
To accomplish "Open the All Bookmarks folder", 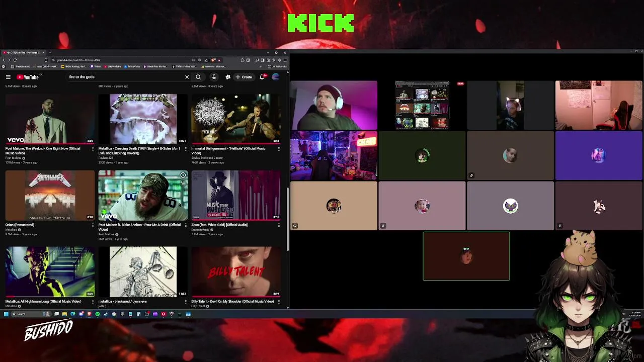I will (x=277, y=66).
